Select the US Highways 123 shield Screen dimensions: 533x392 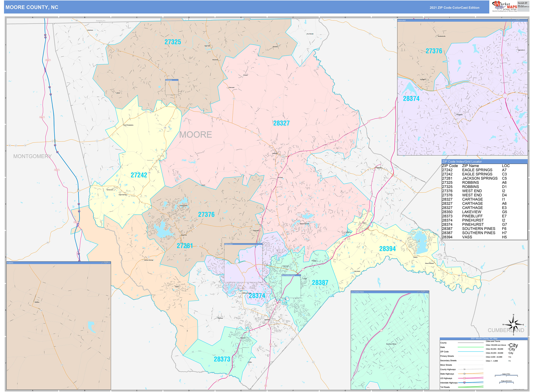click(464, 378)
